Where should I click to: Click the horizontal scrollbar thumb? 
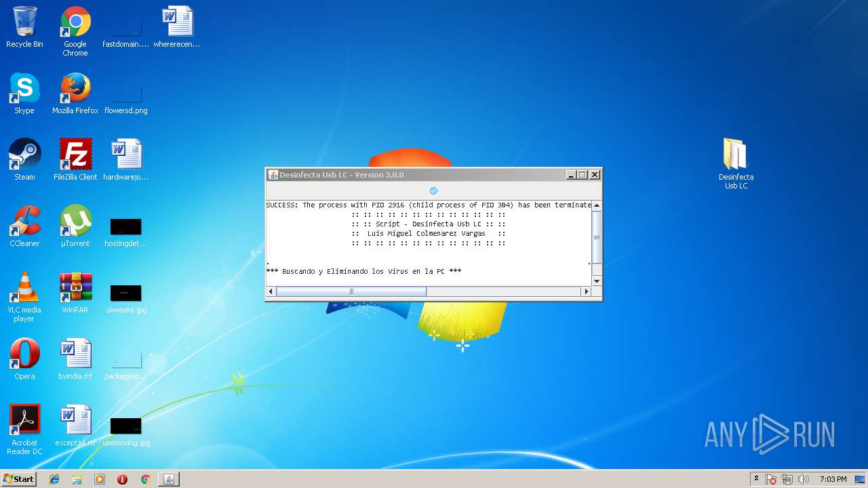pos(351,291)
